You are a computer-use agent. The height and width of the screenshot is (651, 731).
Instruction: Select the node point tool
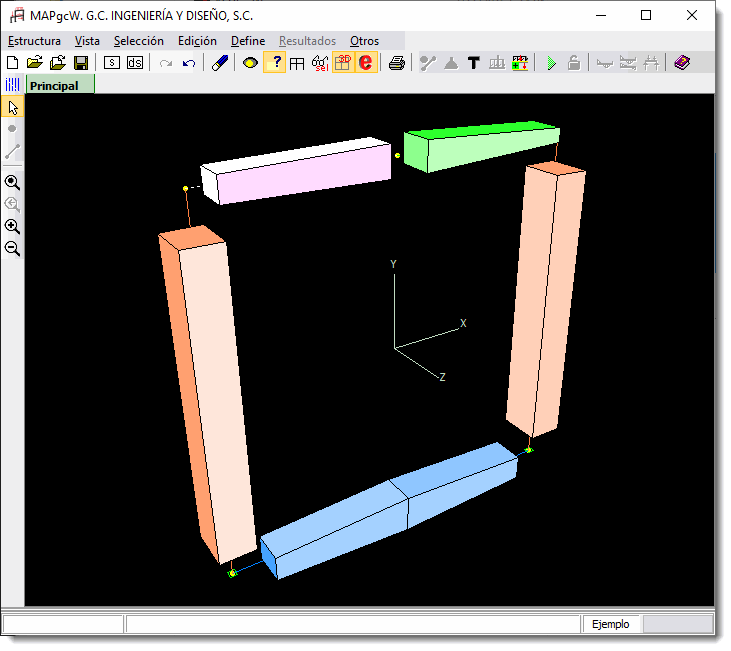pos(13,129)
